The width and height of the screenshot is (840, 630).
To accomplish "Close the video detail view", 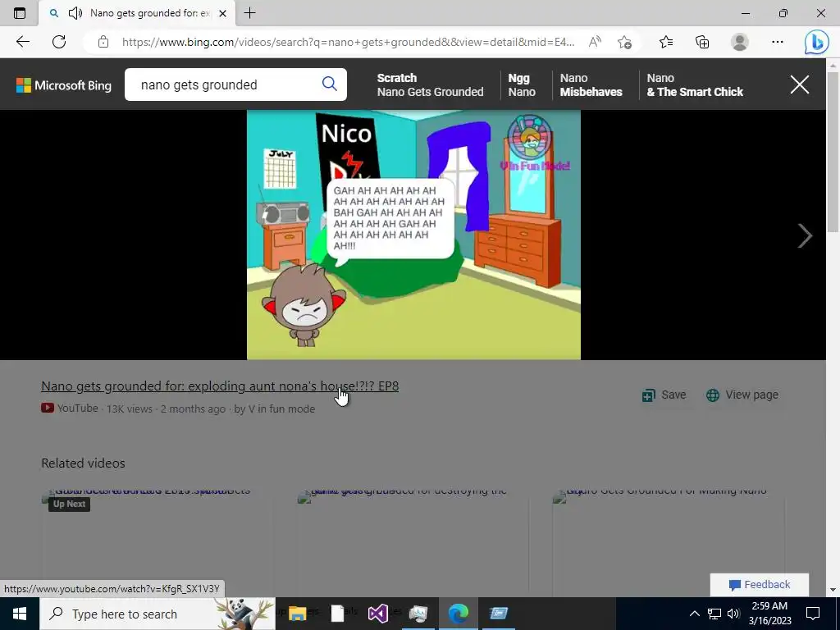I will click(x=799, y=84).
